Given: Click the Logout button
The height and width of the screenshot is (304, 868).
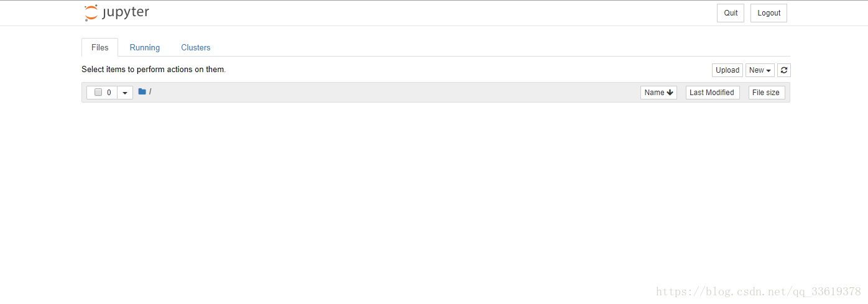Looking at the screenshot, I should (769, 13).
